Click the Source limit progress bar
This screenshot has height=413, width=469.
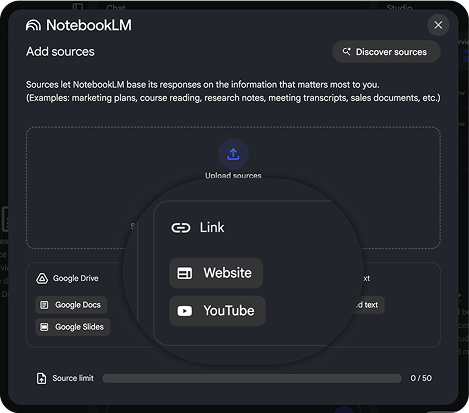coord(252,378)
